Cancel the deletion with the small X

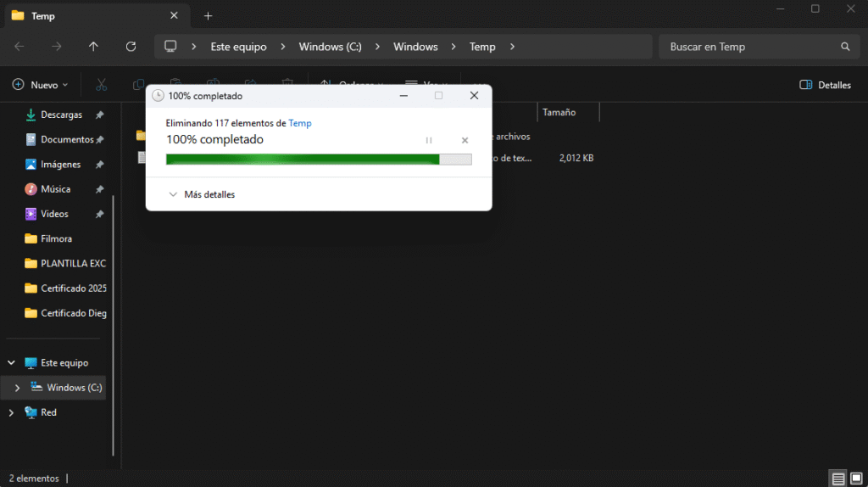(465, 141)
